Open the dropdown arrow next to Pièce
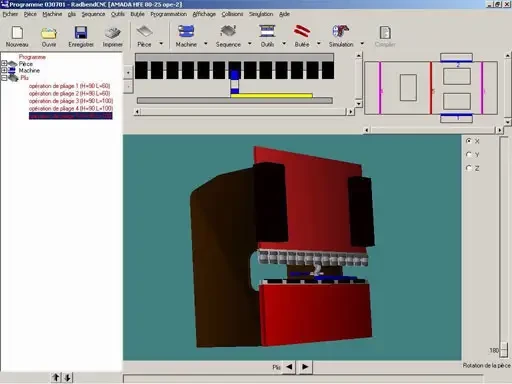The width and height of the screenshot is (512, 384). coord(161,44)
